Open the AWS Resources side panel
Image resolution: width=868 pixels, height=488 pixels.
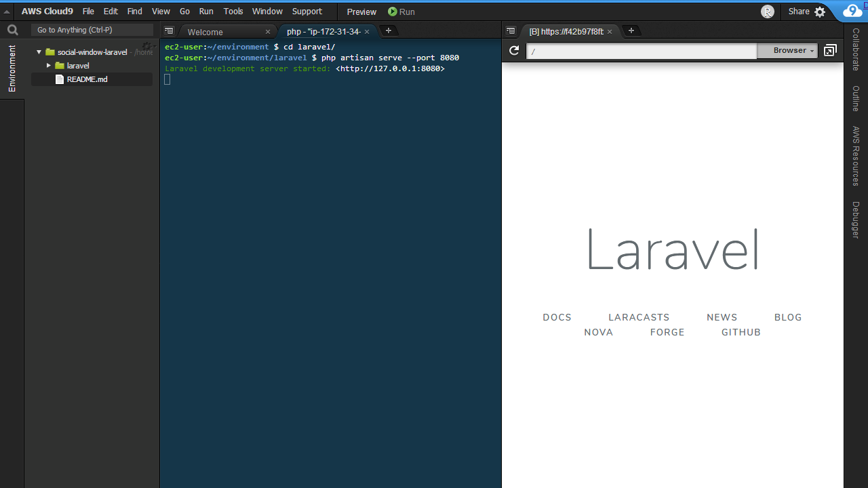click(x=856, y=156)
